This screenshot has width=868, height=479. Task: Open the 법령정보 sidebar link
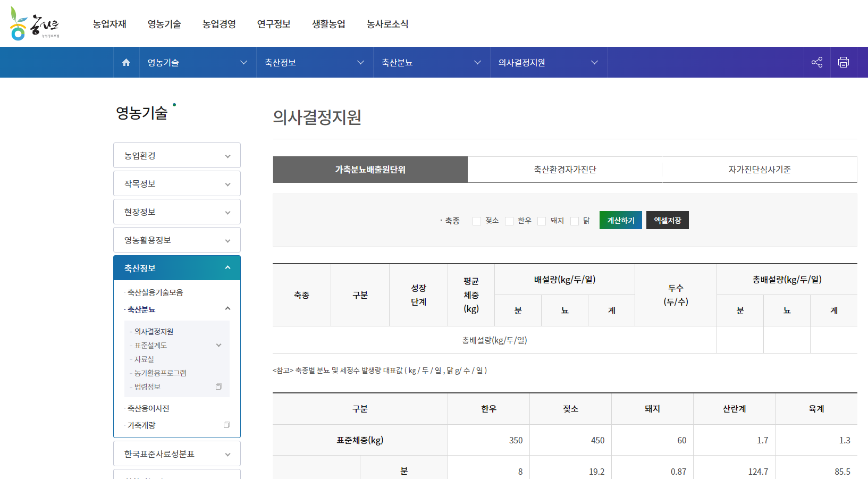click(147, 386)
